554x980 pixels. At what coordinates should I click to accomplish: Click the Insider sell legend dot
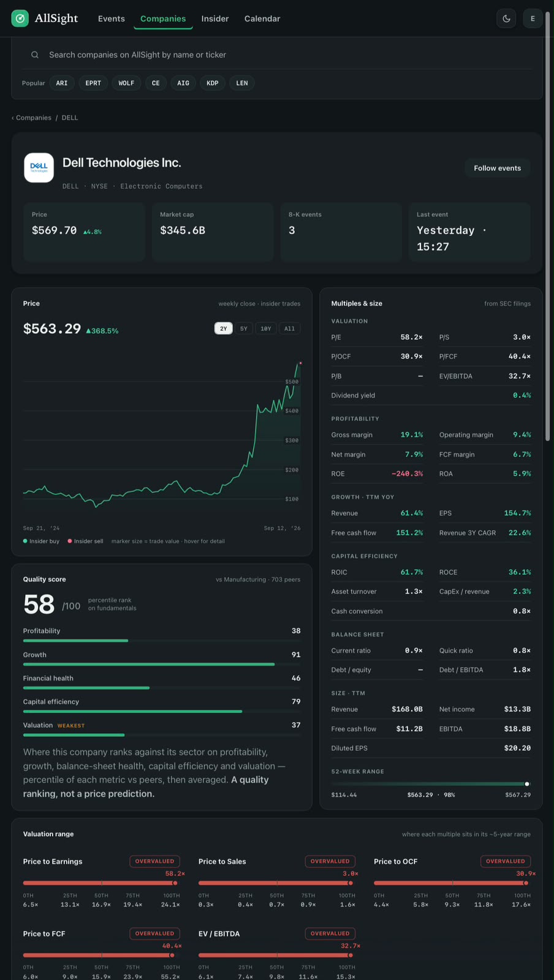[x=70, y=541]
